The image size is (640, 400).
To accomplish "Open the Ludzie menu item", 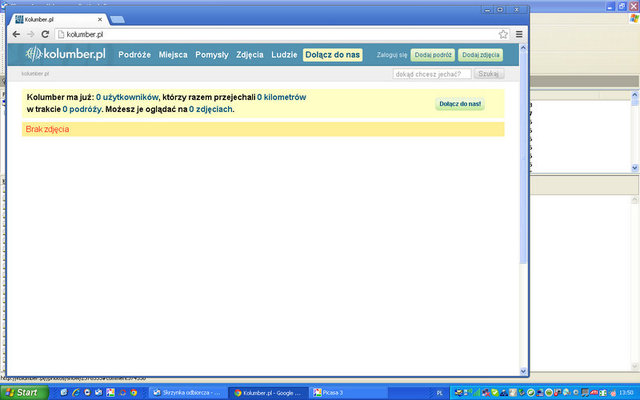I will pyautogui.click(x=284, y=55).
